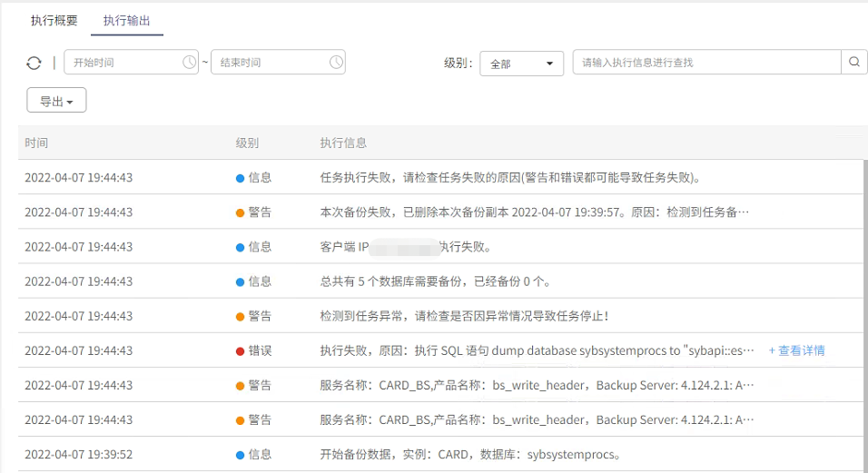Click the 级别 column header

coord(247,143)
